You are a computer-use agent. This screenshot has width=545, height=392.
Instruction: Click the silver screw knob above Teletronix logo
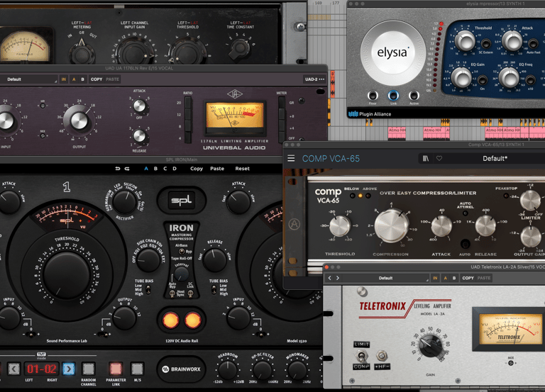(x=362, y=291)
